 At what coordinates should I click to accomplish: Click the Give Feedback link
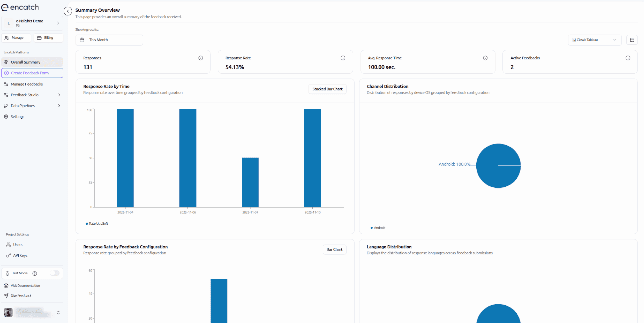pos(21,295)
